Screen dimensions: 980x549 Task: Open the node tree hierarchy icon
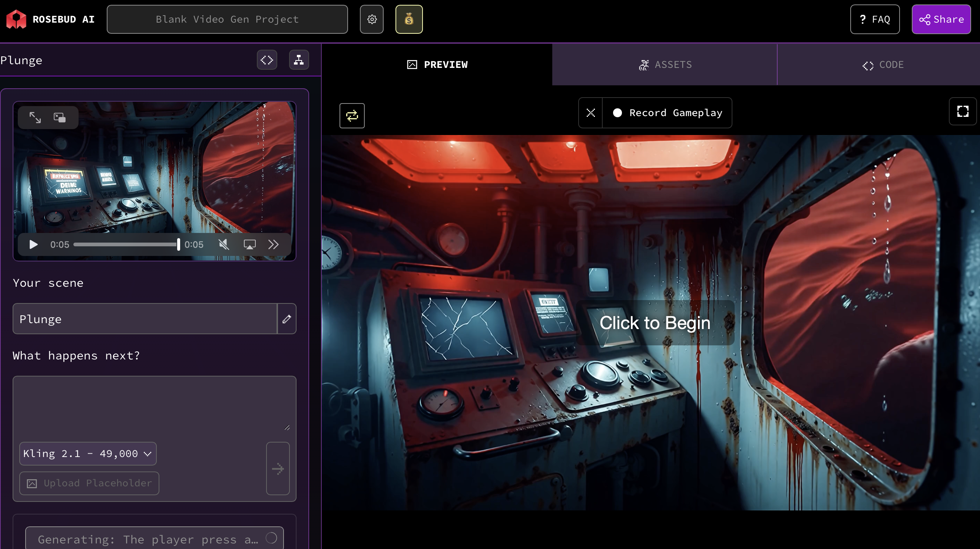point(299,60)
